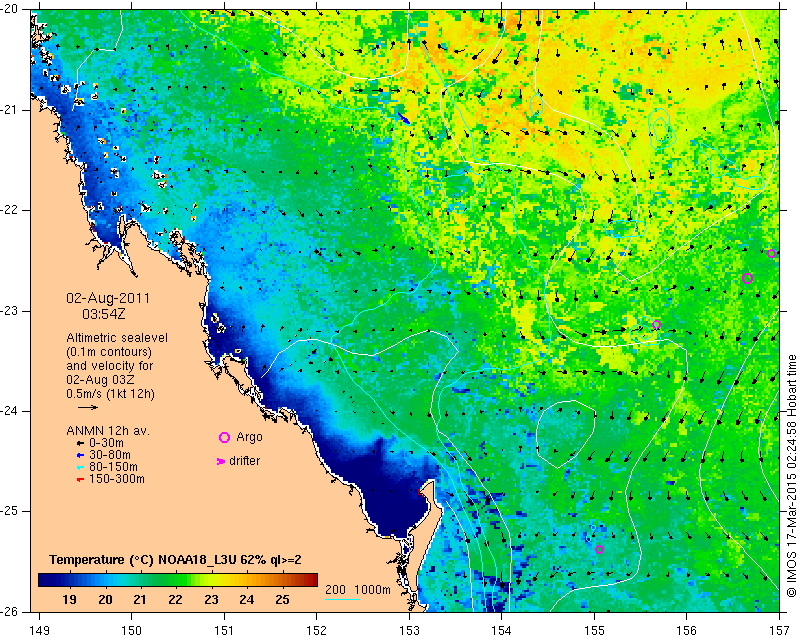This screenshot has height=640, width=800.
Task: Click the magenta drifter legend symbol
Action: coord(221,461)
